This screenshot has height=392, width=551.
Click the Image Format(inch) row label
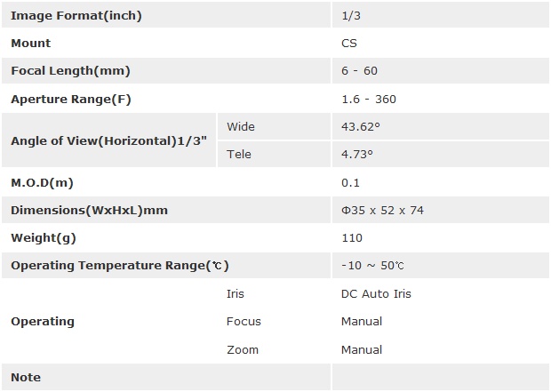[76, 15]
